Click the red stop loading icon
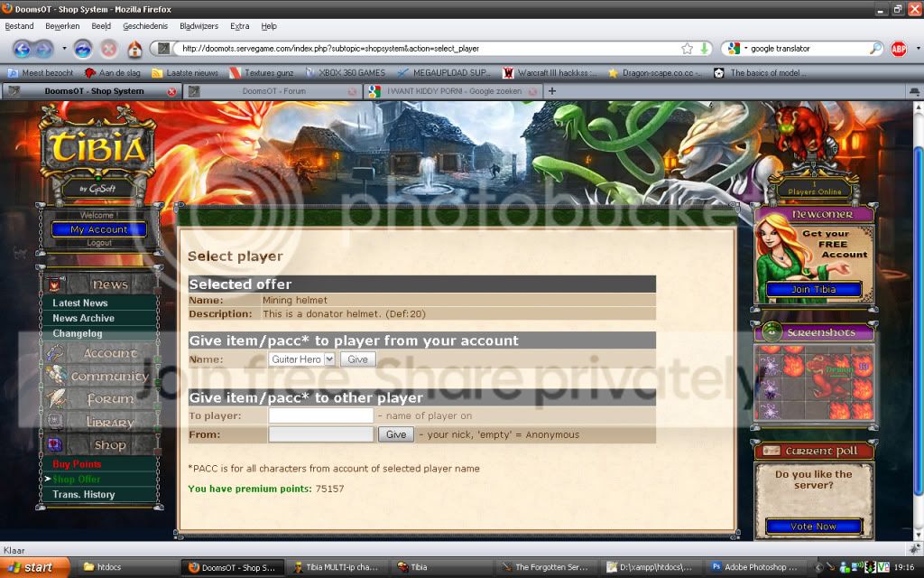The width and height of the screenshot is (924, 578). click(109, 49)
